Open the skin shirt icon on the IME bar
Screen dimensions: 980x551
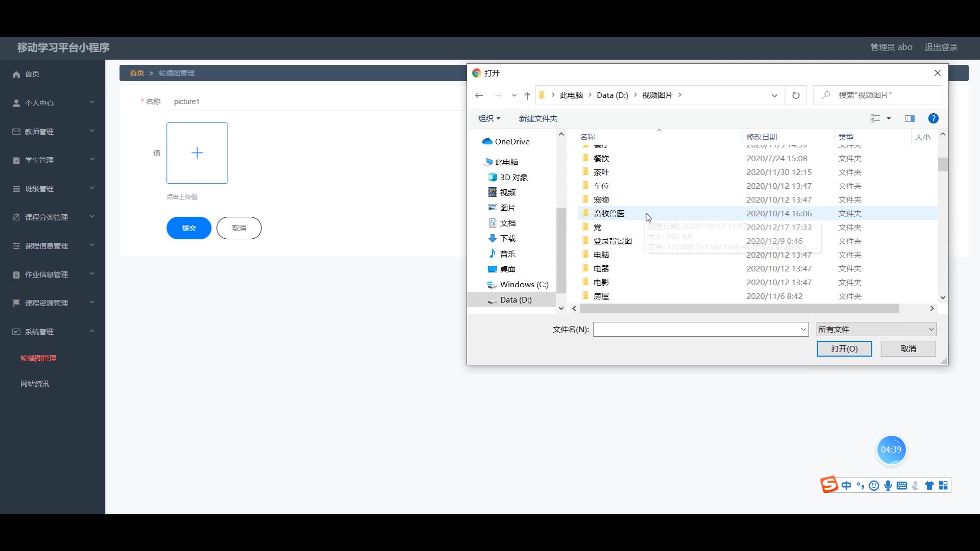tap(929, 486)
